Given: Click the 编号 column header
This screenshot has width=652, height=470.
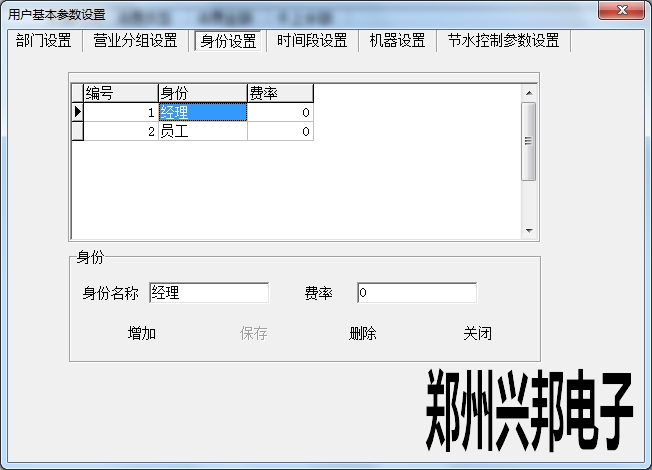Looking at the screenshot, I should click(x=120, y=93).
